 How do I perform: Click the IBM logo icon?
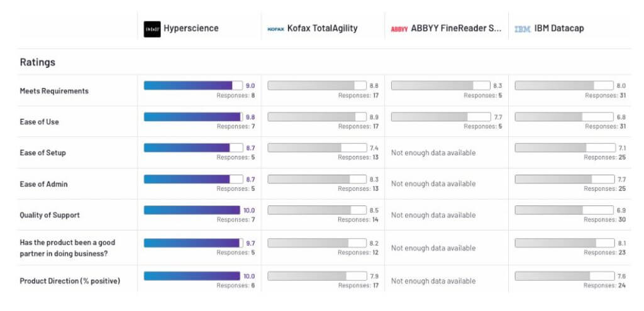tap(523, 29)
